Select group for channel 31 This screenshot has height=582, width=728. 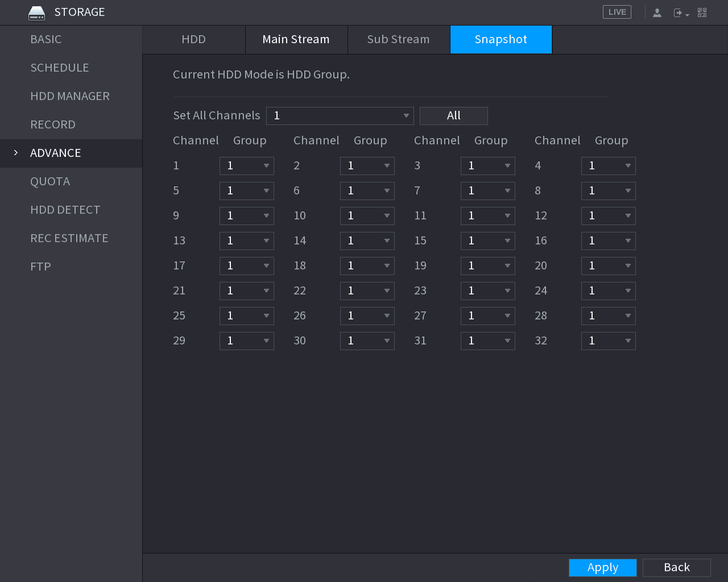tap(488, 340)
